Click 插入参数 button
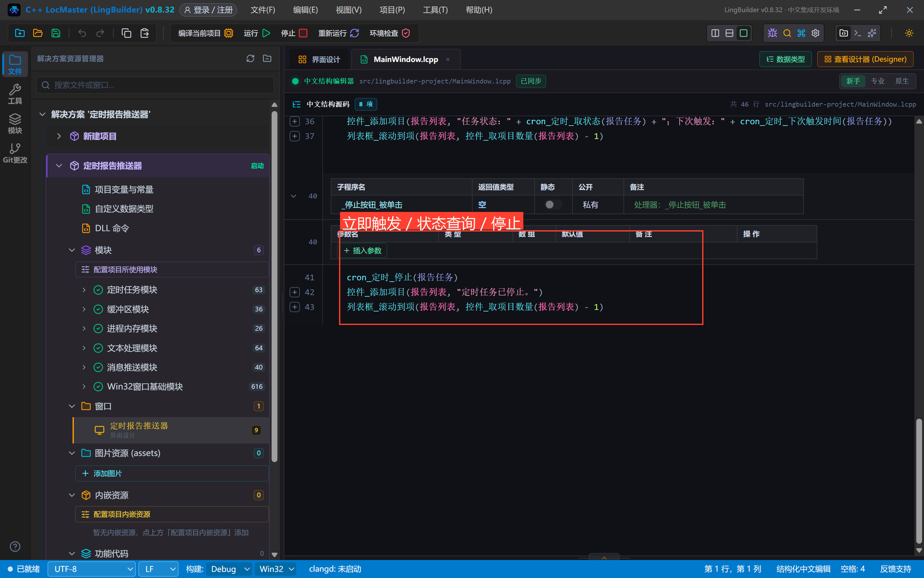Screen dimensions: 924x578 [363, 250]
